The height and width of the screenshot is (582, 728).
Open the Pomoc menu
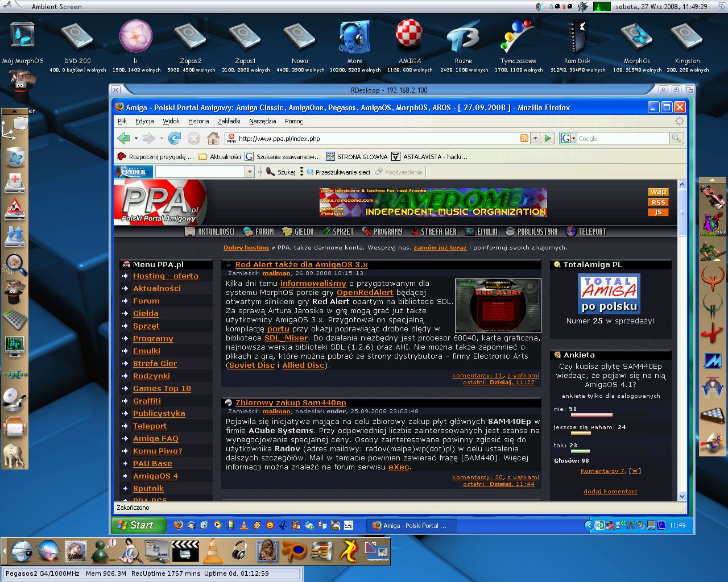pos(294,121)
